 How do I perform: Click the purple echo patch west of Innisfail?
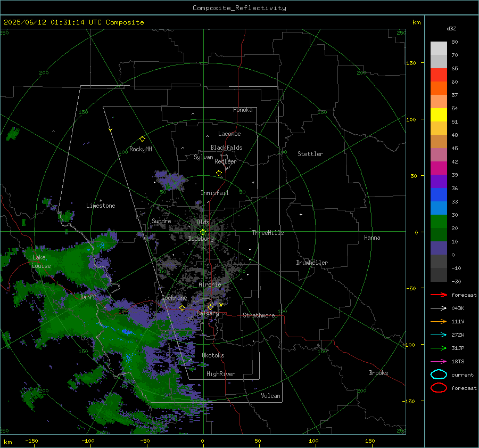click(170, 180)
